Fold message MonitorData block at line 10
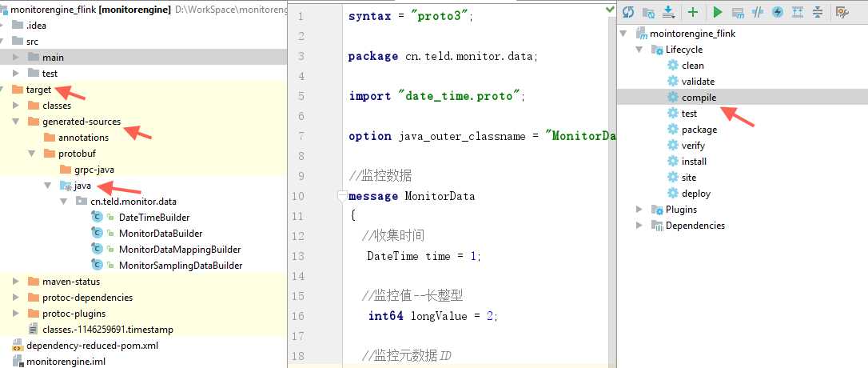The width and height of the screenshot is (868, 368). pos(341,196)
